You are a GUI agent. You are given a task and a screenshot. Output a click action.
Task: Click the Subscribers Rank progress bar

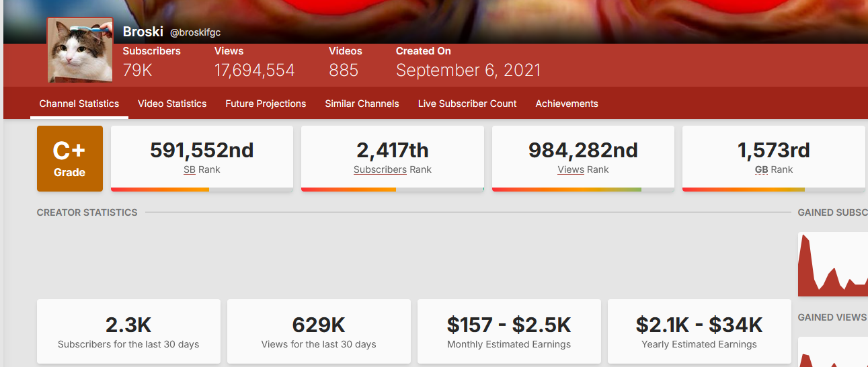(x=393, y=190)
